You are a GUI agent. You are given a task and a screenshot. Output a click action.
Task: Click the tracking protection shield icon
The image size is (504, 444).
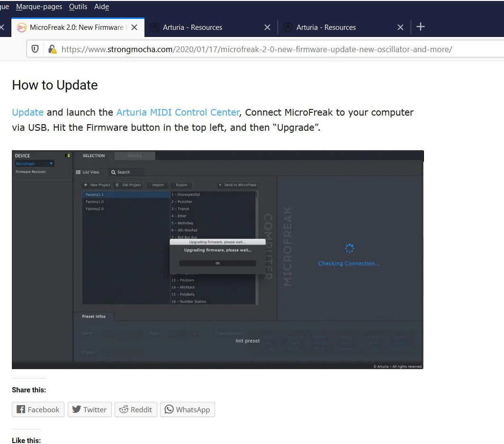tap(35, 49)
